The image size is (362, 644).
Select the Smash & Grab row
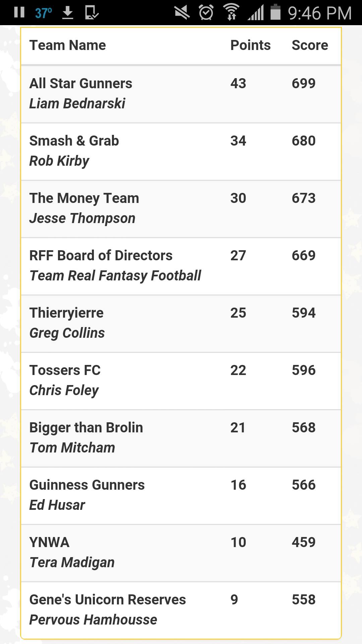[x=181, y=152]
